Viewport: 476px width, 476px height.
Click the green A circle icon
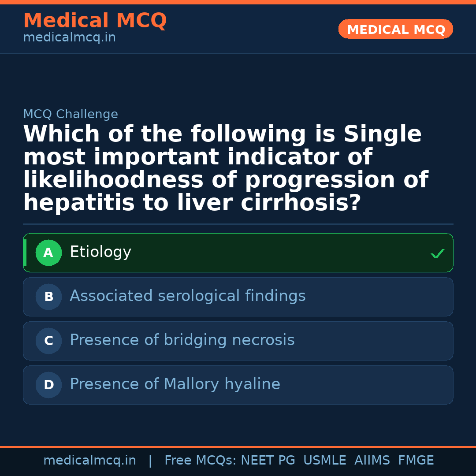(48, 253)
